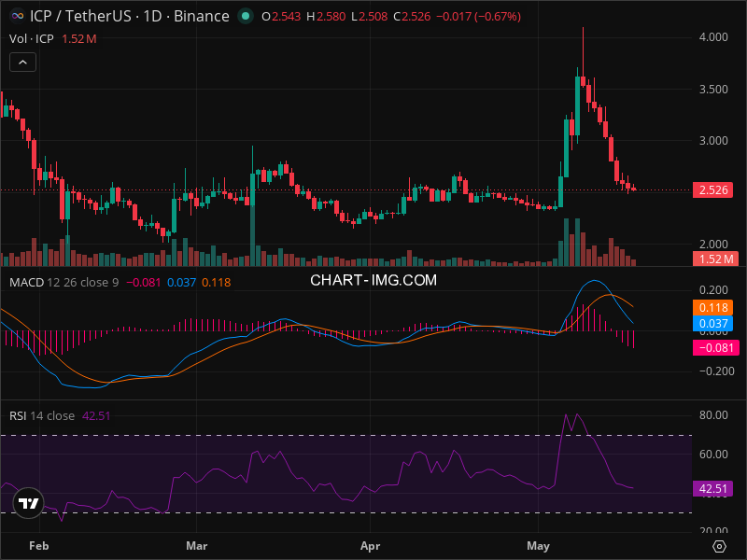Click the 3.500 price axis label
The height and width of the screenshot is (560, 747).
click(x=713, y=89)
